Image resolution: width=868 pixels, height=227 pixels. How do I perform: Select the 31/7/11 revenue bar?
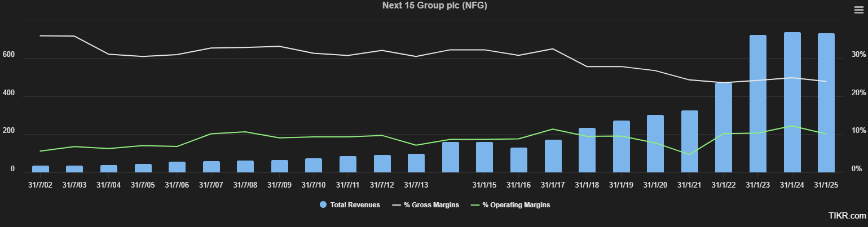348,164
